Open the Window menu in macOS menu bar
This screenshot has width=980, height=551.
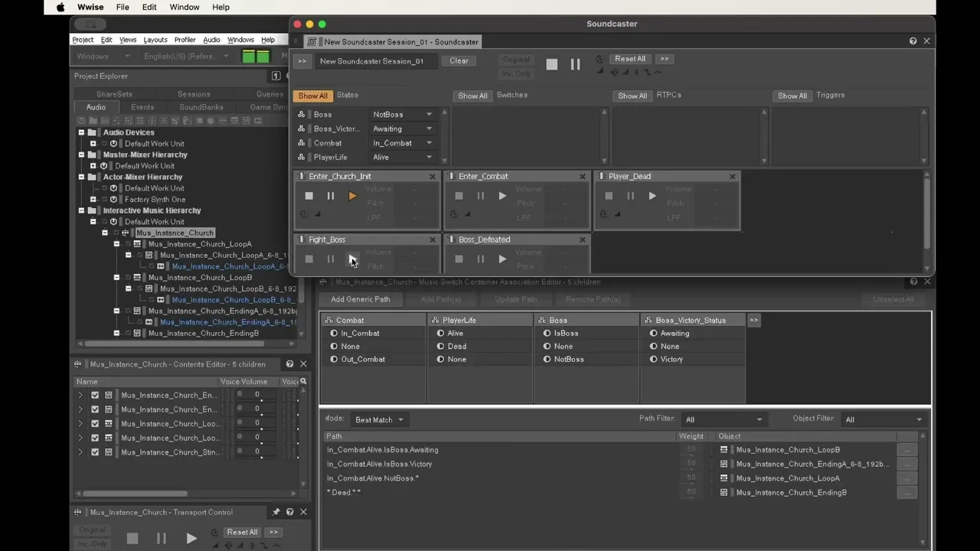185,7
